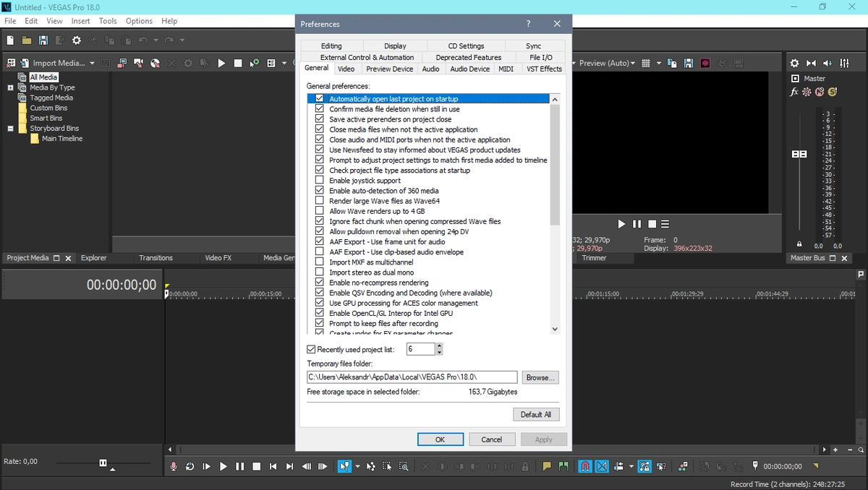
Task: Open overlays grid dropdown arrow in preview
Action: tap(658, 63)
